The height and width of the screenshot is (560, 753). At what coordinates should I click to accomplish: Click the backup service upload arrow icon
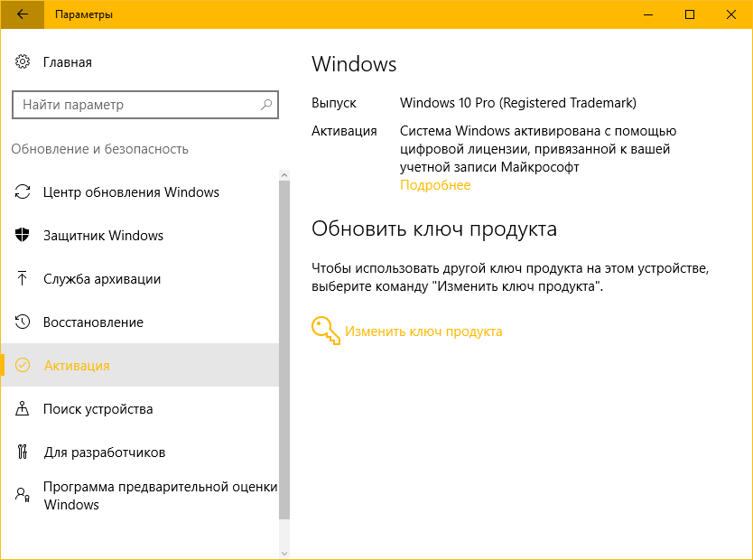coord(23,279)
